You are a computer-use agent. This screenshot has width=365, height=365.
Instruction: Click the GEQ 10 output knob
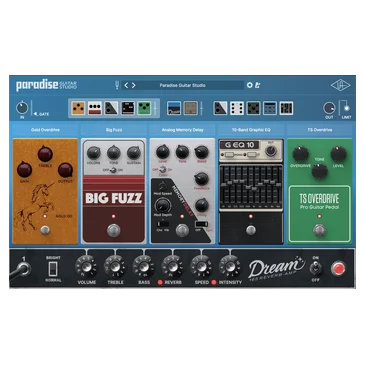coord(271,151)
